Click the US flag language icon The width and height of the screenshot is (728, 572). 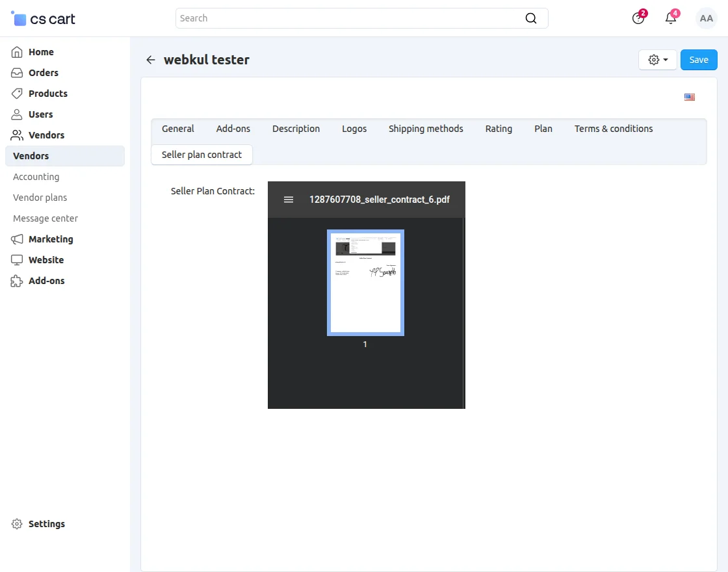pos(690,97)
